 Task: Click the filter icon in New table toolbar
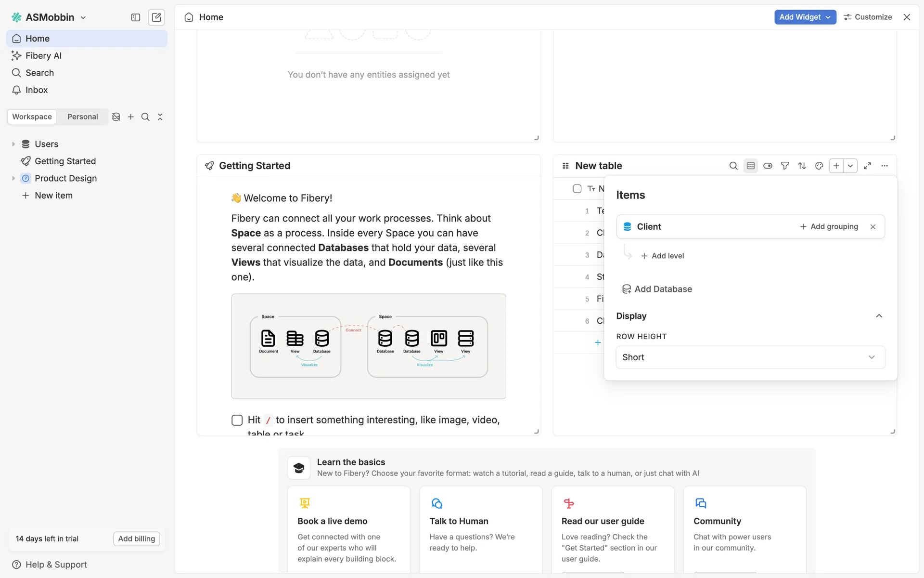pyautogui.click(x=785, y=166)
